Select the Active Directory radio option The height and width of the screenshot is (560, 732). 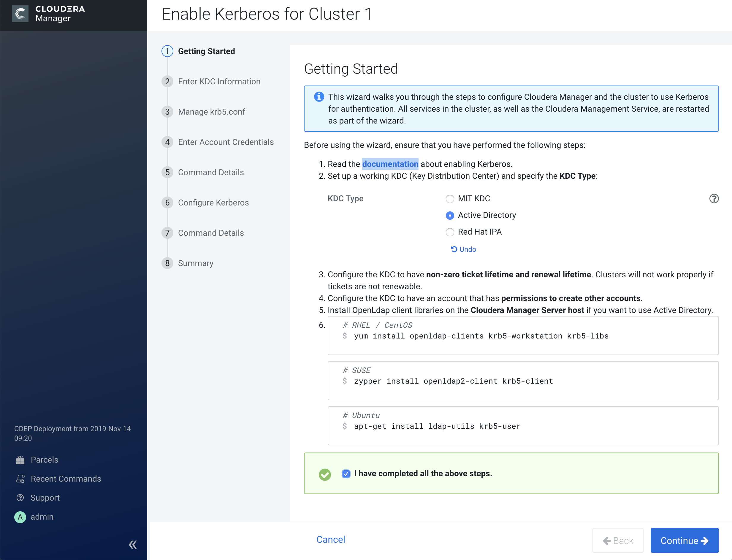click(450, 216)
